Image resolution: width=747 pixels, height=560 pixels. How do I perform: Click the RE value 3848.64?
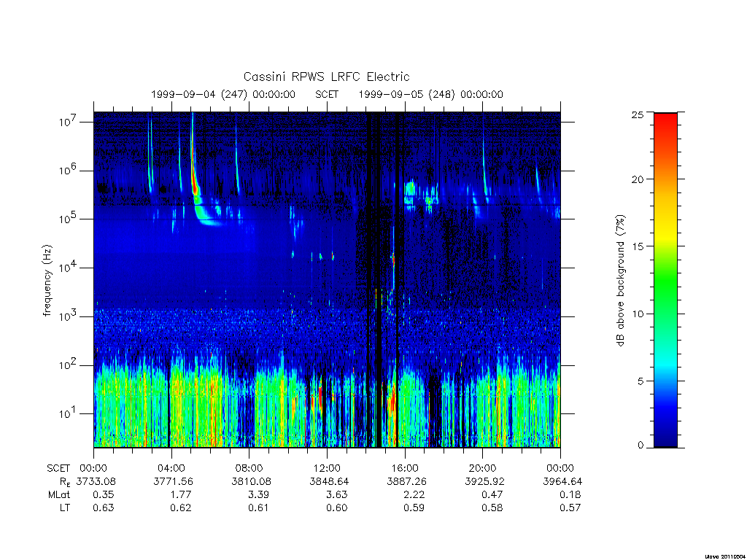(329, 481)
